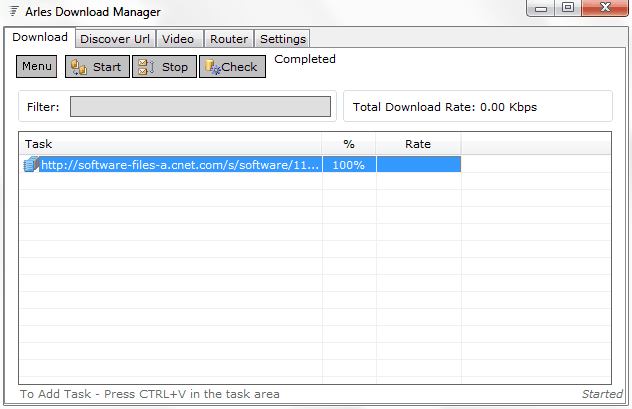The height and width of the screenshot is (409, 632).
Task: Minimize the Arles Download Manager window
Action: (x=541, y=8)
